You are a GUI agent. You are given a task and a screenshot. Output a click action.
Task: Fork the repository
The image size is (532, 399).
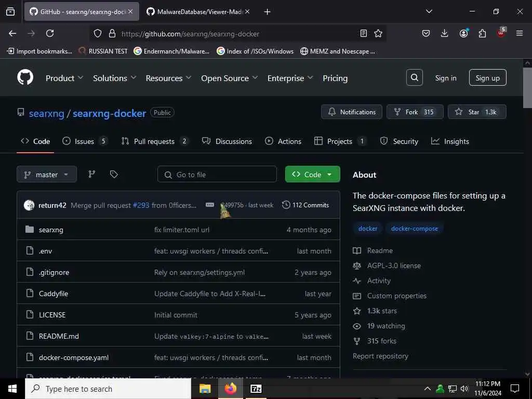415,112
